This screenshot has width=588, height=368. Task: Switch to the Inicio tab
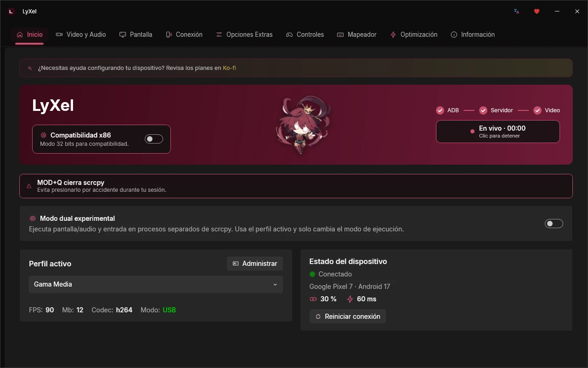tap(30, 34)
